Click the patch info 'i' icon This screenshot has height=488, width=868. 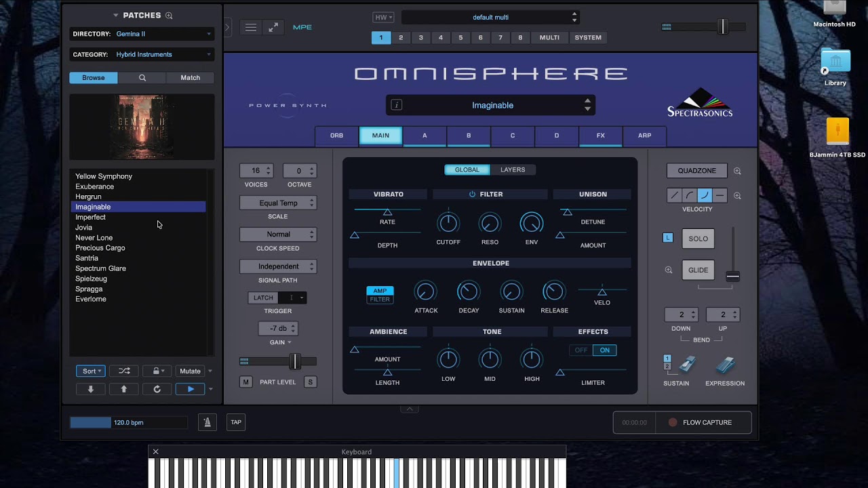point(397,105)
